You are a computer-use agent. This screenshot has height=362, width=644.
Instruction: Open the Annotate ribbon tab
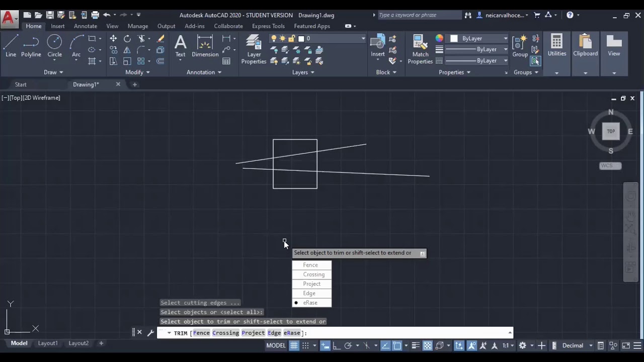coord(86,26)
